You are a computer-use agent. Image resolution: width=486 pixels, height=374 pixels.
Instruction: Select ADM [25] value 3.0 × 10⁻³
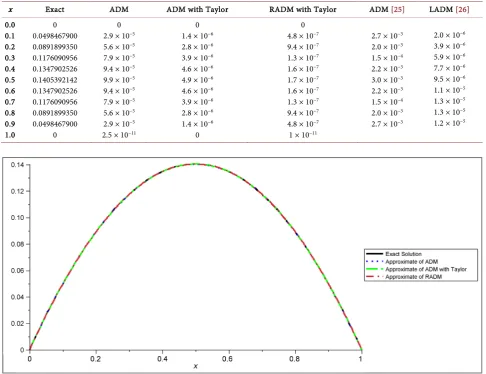click(387, 80)
